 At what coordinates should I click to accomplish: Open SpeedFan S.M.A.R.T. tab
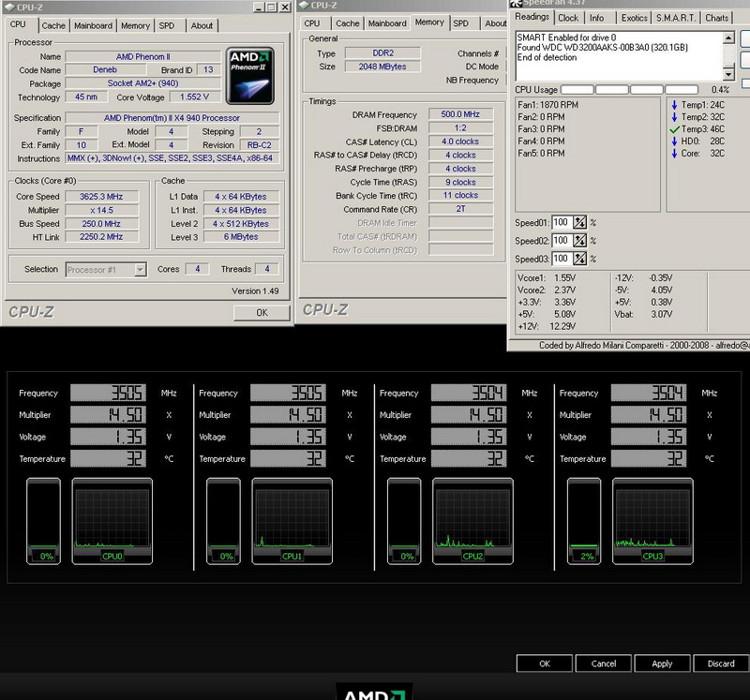tap(676, 18)
